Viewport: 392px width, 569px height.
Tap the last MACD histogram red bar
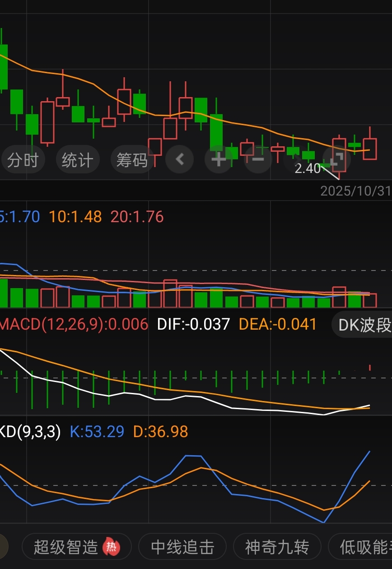(370, 368)
